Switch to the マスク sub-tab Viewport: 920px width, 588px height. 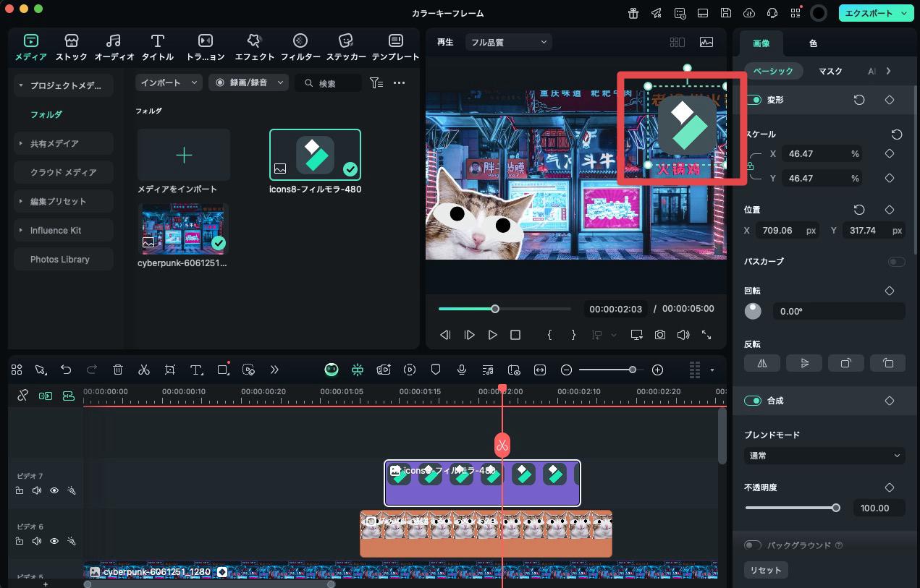coord(830,71)
